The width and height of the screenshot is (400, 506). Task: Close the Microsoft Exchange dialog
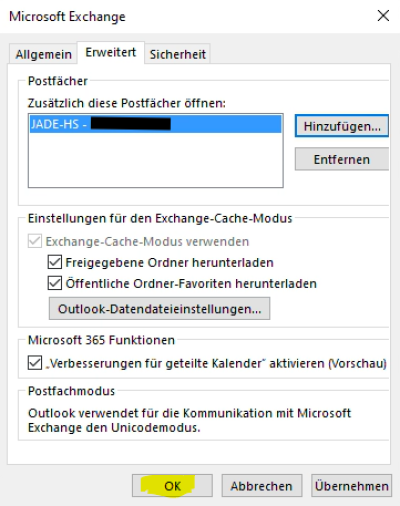383,16
